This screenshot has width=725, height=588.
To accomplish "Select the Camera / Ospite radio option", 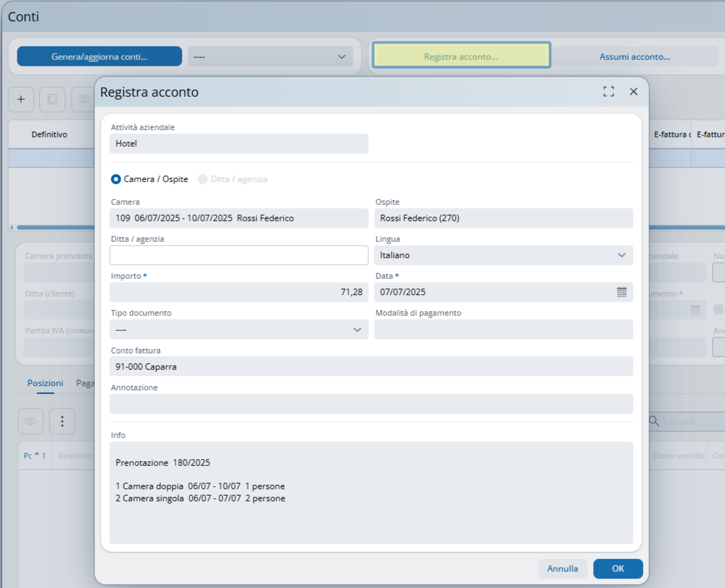I will pos(116,179).
